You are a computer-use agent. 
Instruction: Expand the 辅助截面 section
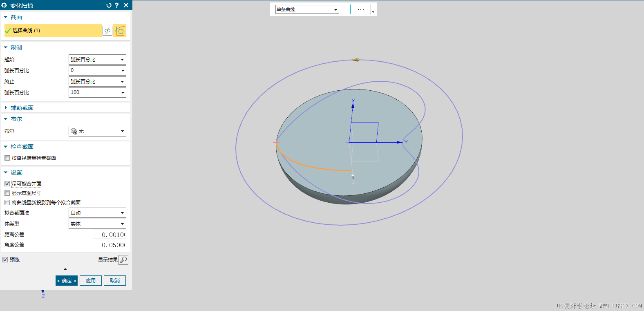(x=22, y=108)
